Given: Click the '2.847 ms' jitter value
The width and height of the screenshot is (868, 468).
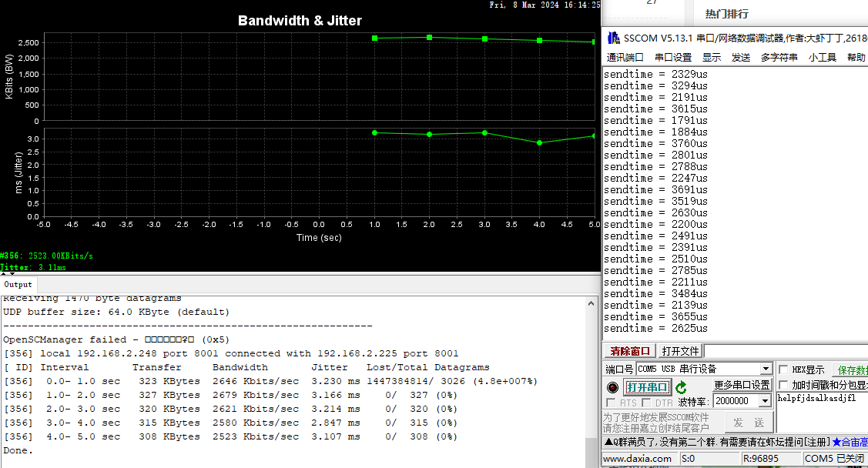Looking at the screenshot, I should pos(336,423).
